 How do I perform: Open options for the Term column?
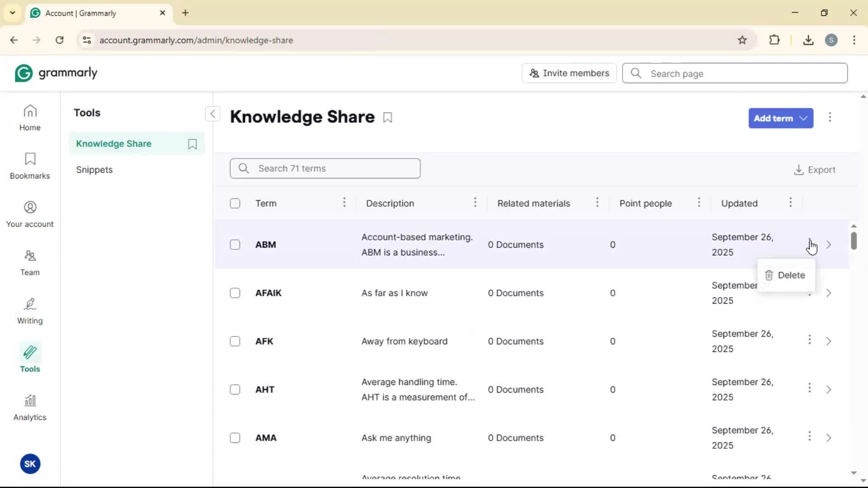coord(344,203)
